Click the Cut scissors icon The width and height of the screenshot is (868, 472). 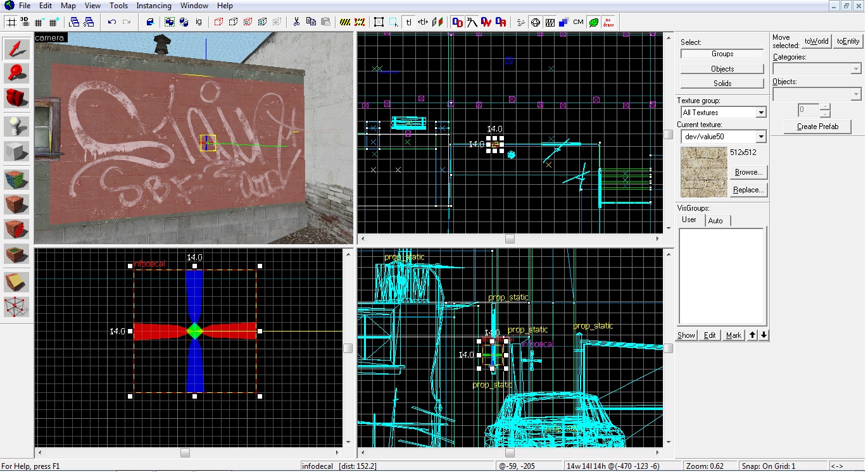pyautogui.click(x=296, y=22)
